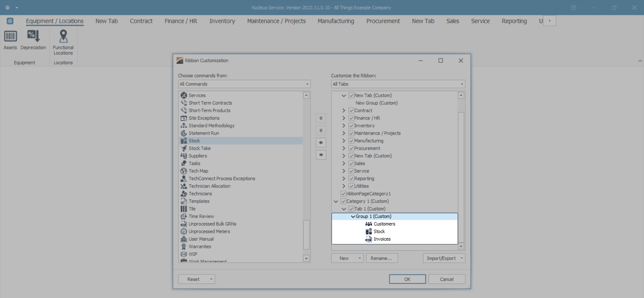This screenshot has width=644, height=298.
Task: Select the Technician Allocation icon
Action: pos(184,186)
